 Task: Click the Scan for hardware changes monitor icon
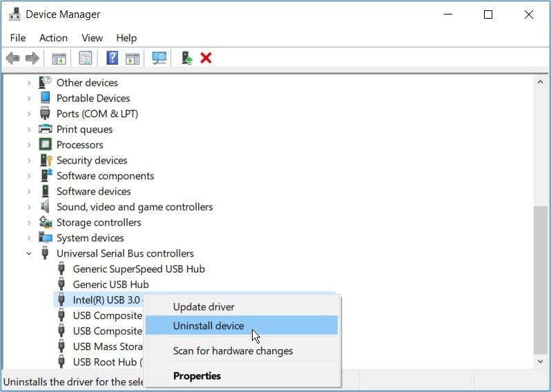159,58
